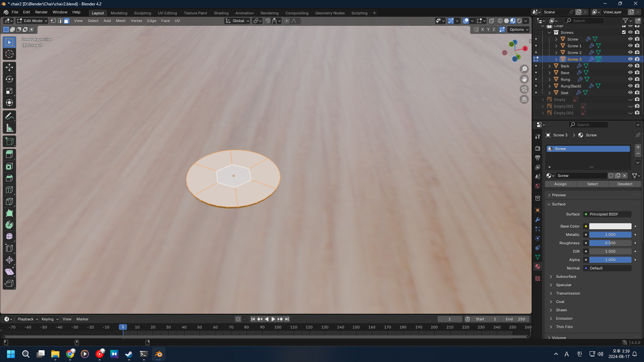Select the Shrink/Fatten tool
The height and width of the screenshot is (362, 644).
pos(9,260)
